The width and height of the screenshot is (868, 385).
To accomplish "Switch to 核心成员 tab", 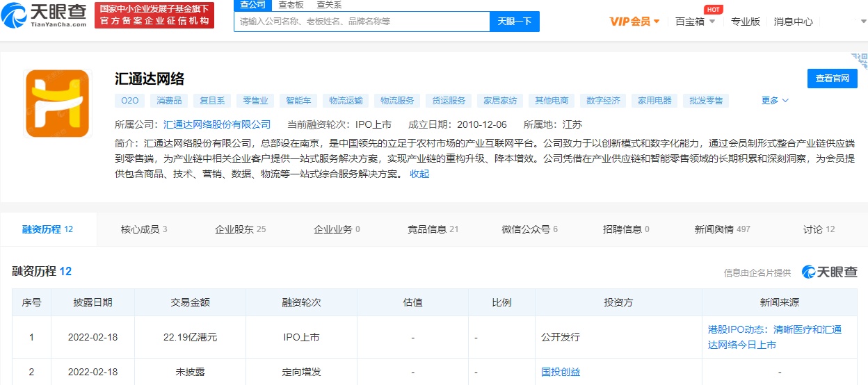I will [x=144, y=229].
